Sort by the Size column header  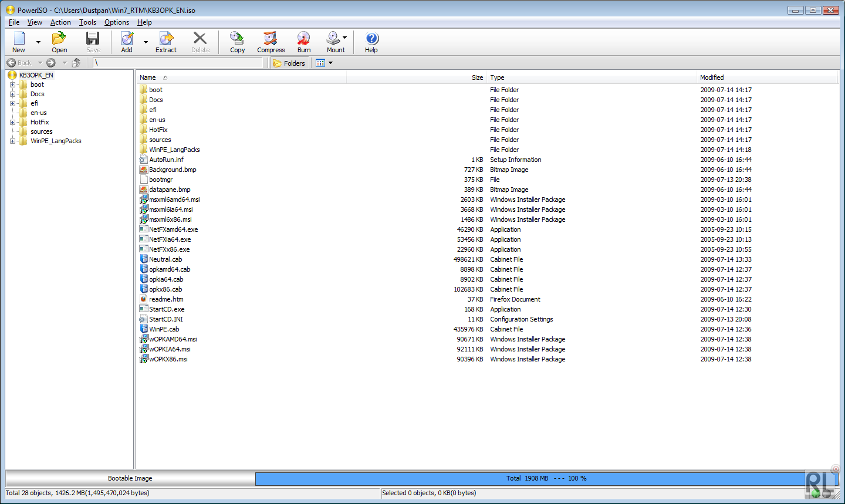click(x=417, y=77)
